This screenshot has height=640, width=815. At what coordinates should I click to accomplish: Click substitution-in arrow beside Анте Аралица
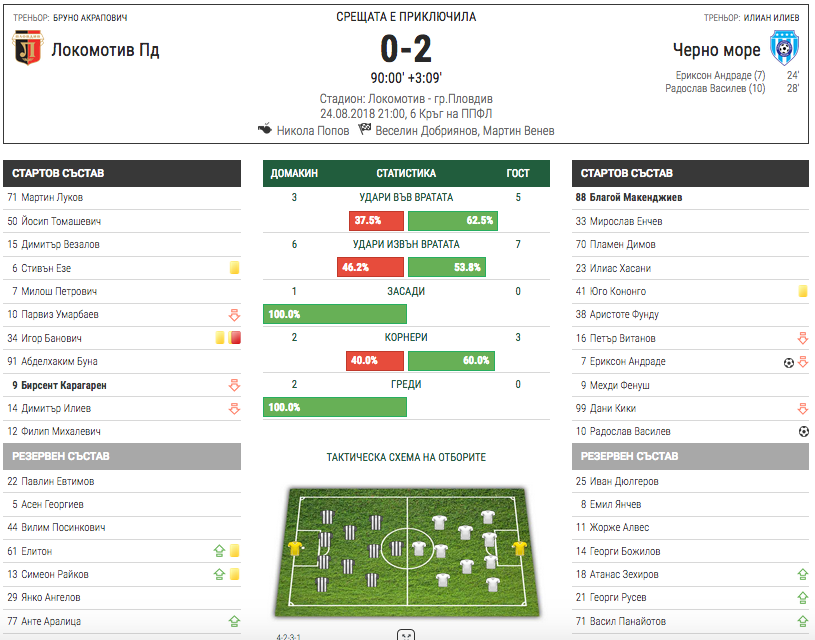234,621
